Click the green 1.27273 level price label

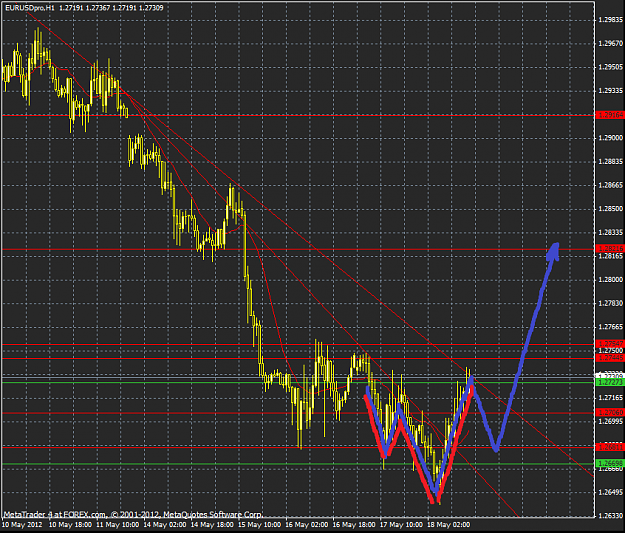tap(610, 382)
